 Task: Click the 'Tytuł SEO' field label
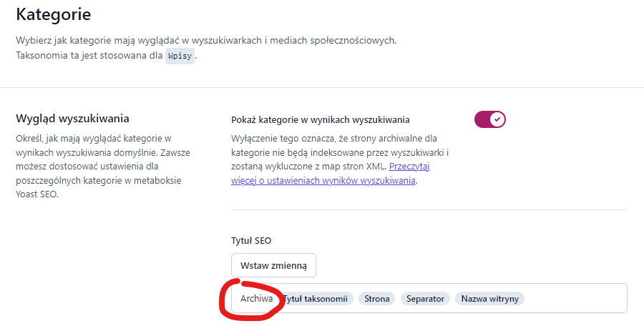251,240
